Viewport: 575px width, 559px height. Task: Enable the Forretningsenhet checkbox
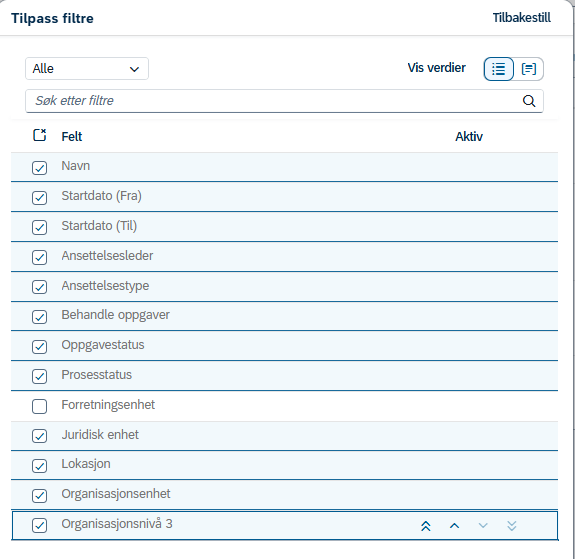[x=39, y=406]
